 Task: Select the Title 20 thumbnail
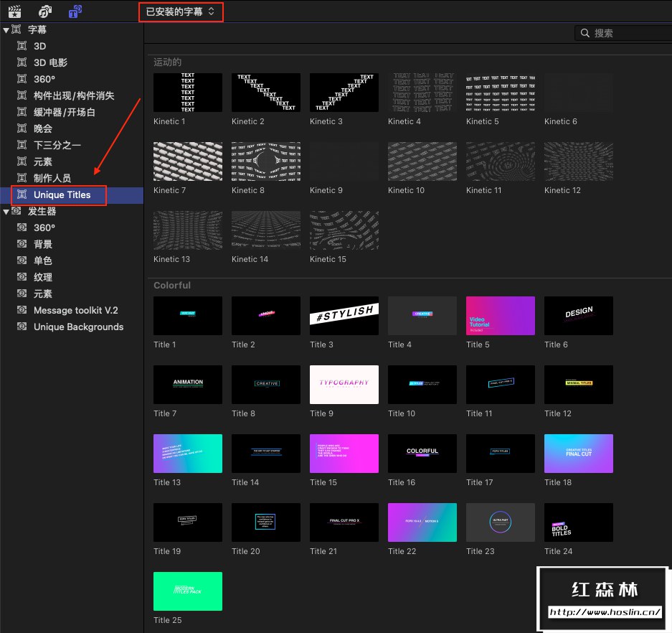tap(265, 522)
